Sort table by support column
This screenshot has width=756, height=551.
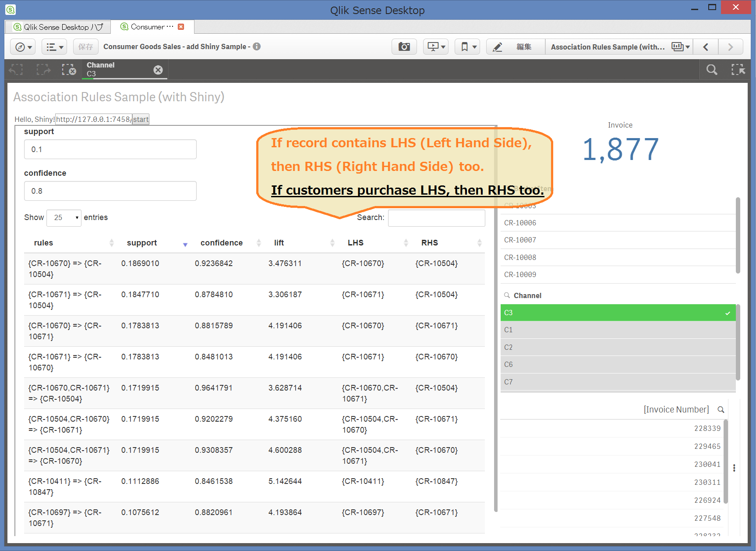pos(155,243)
